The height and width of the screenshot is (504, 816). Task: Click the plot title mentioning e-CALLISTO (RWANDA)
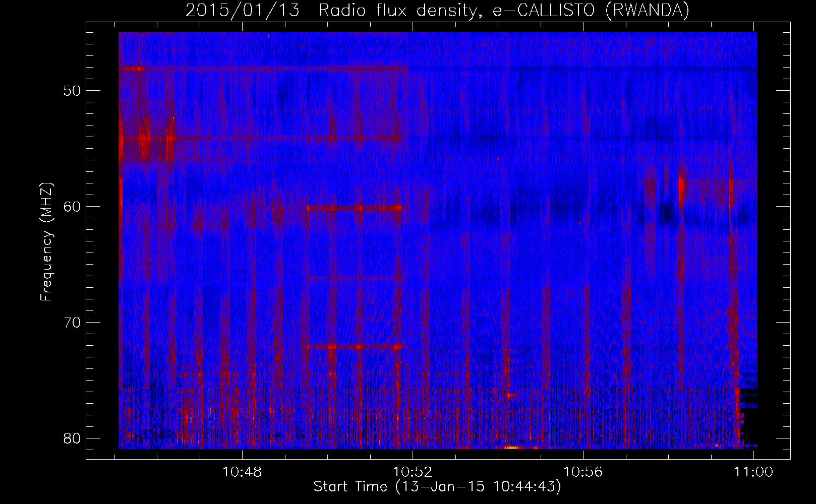[437, 10]
